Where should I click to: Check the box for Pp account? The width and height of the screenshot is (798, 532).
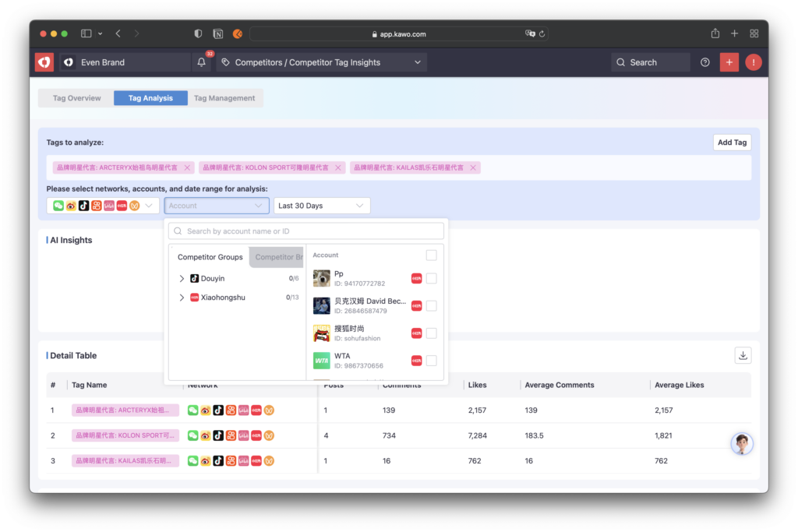431,279
